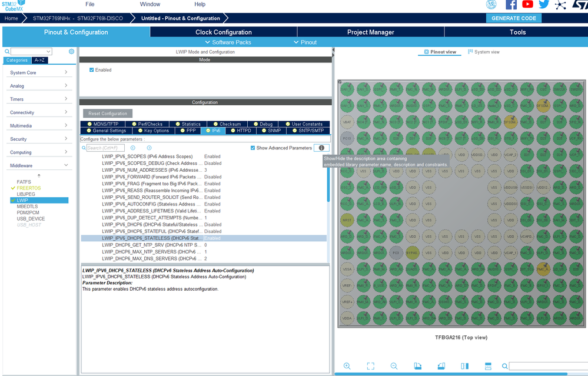Select MBEDTLS middleware item
This screenshot has height=376, width=588.
click(x=27, y=206)
